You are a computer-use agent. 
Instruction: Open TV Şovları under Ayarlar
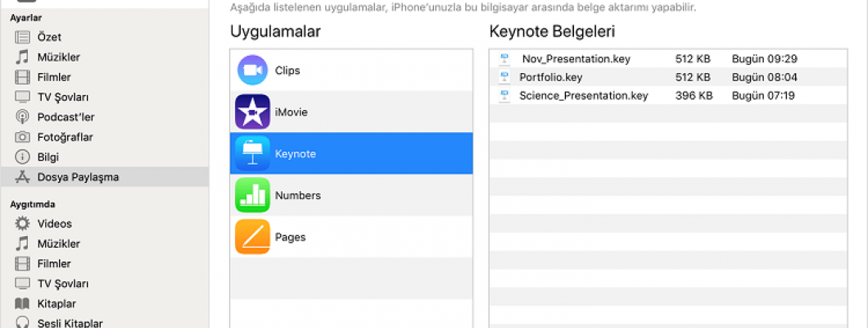pyautogui.click(x=63, y=97)
